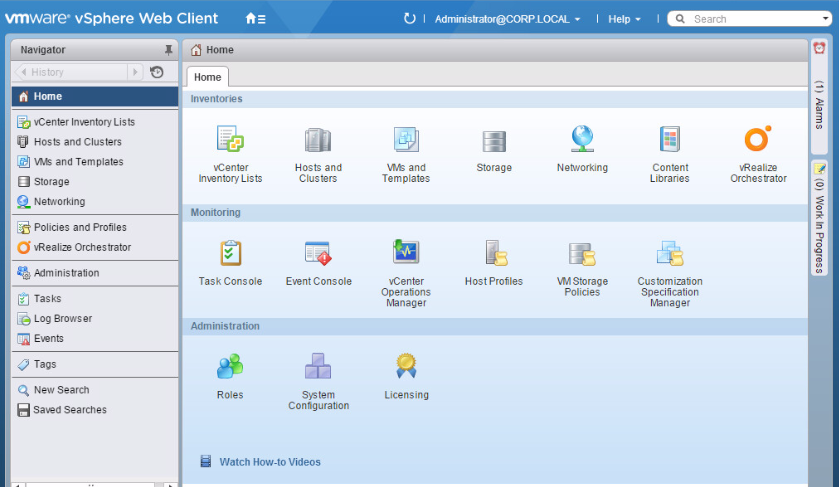The height and width of the screenshot is (487, 839).
Task: Open the Storage icon in Inventories
Action: pos(494,142)
